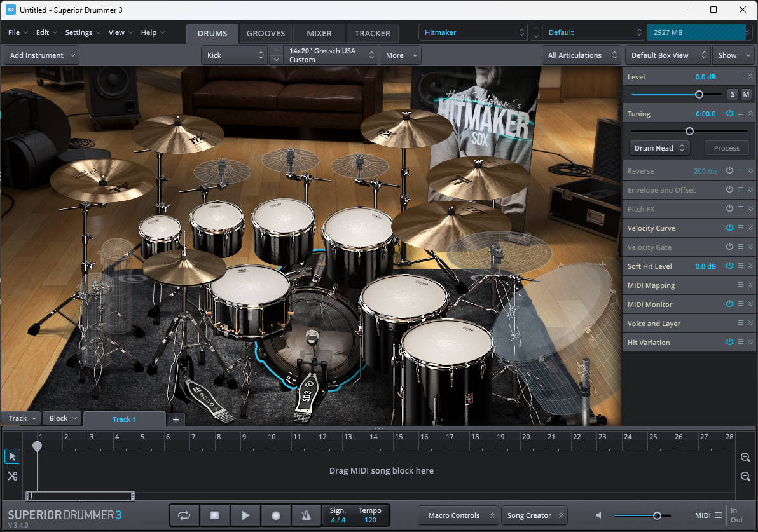Enable the Reverse power button
The image size is (758, 532).
pos(729,170)
